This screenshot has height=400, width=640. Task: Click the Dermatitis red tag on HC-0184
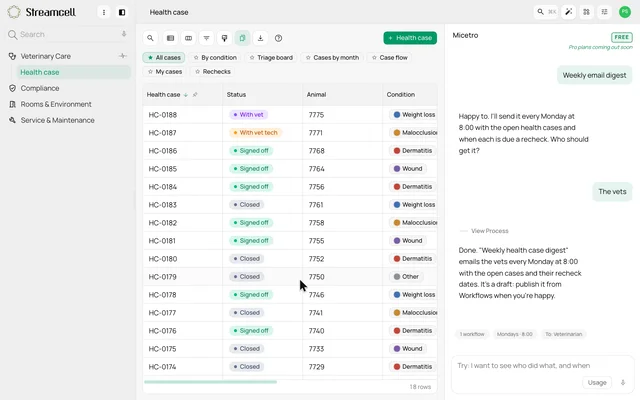point(412,187)
